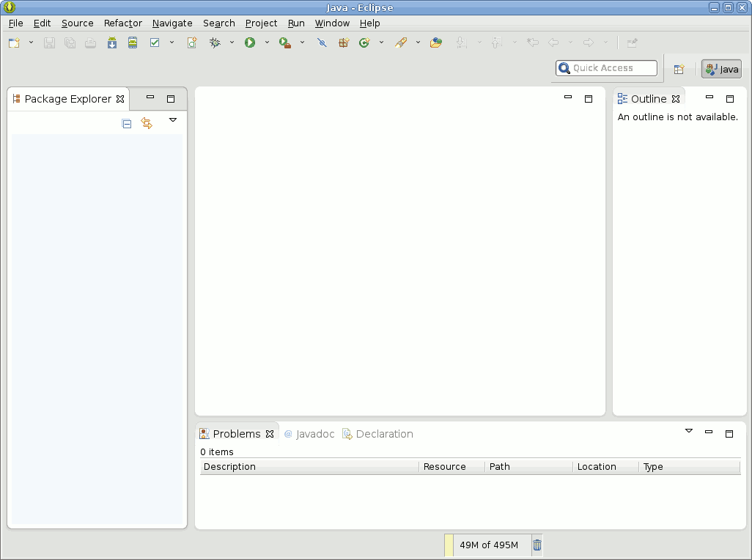Open the Refactor menu
This screenshot has width=752, height=560.
(x=123, y=23)
